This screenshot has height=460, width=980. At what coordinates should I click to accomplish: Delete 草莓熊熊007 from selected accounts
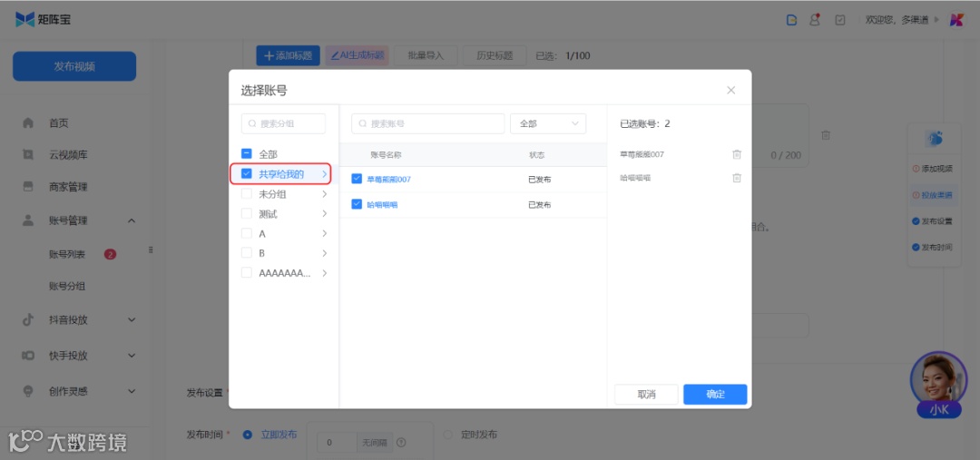click(737, 154)
